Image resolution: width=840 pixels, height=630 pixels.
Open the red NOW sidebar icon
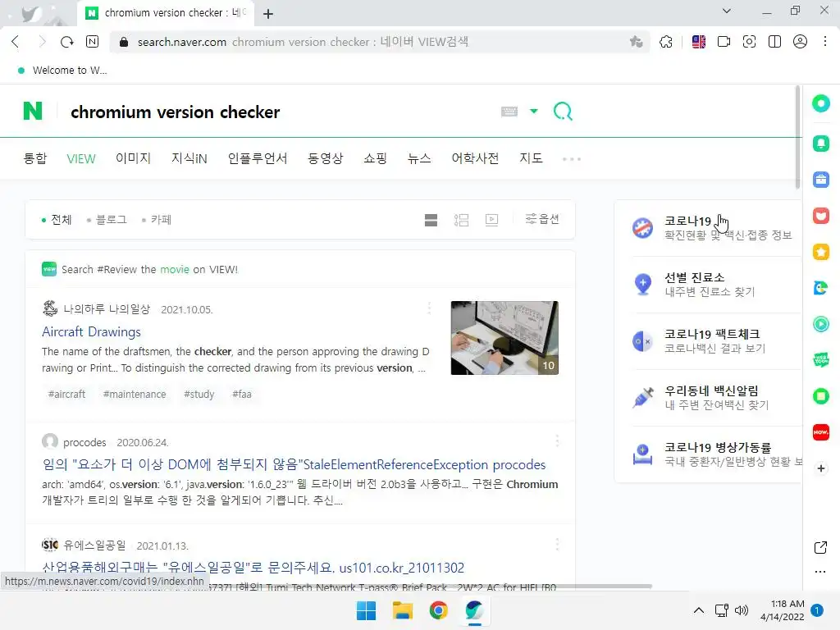[x=820, y=432]
